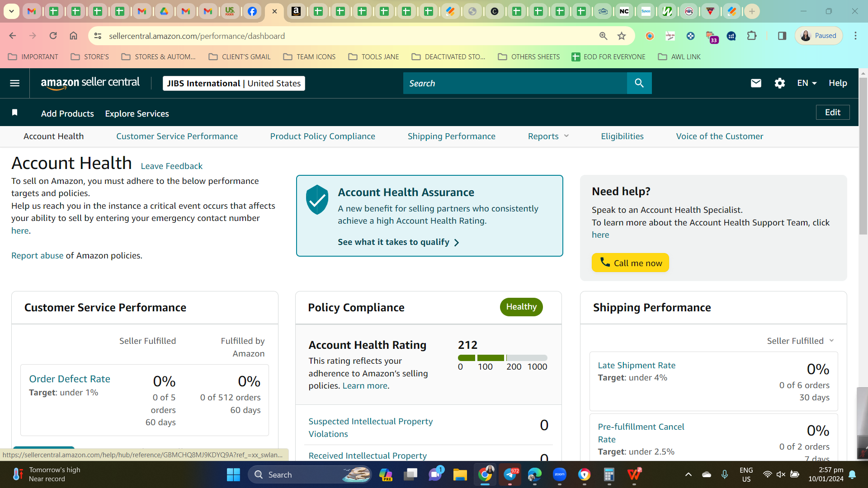868x488 pixels.
Task: Open Explore Services
Action: pos(137,114)
